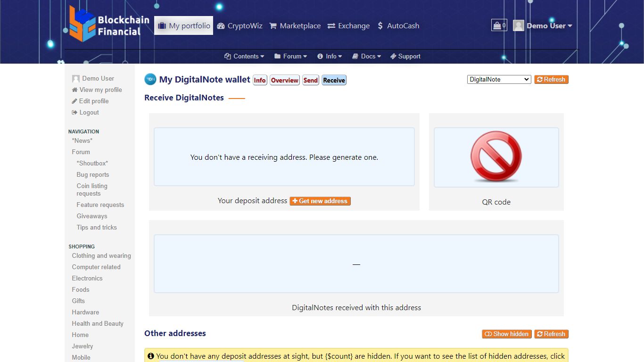Refresh the Other addresses list
Image resolution: width=644 pixels, height=362 pixels.
pyautogui.click(x=551, y=334)
